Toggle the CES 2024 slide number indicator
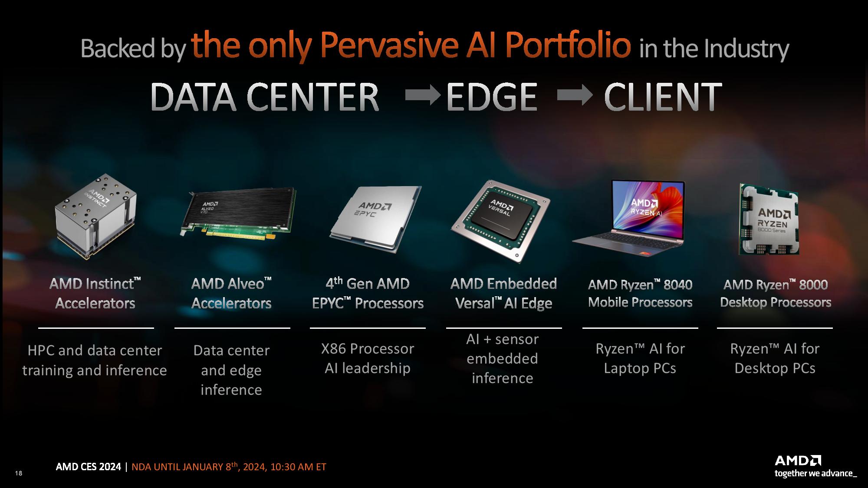The image size is (868, 488). pos(12,468)
